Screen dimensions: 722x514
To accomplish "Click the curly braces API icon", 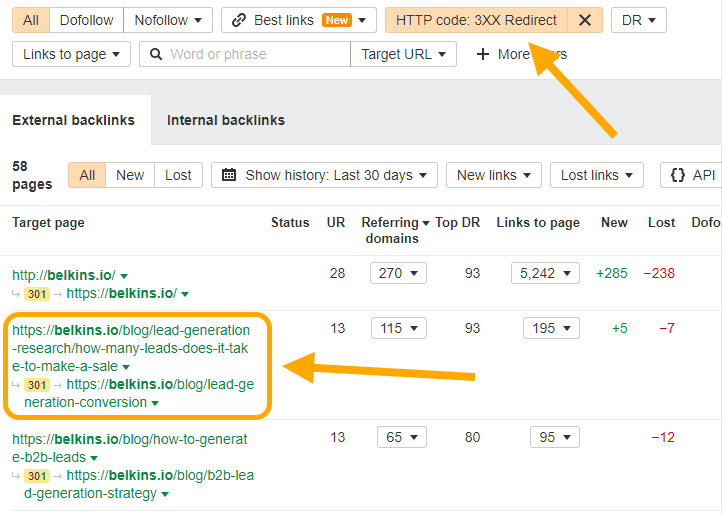I will pyautogui.click(x=678, y=175).
